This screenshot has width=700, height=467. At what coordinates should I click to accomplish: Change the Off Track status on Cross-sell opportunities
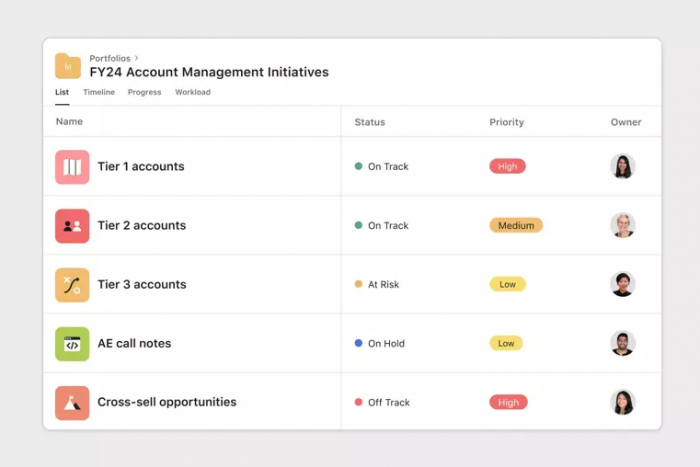click(382, 402)
